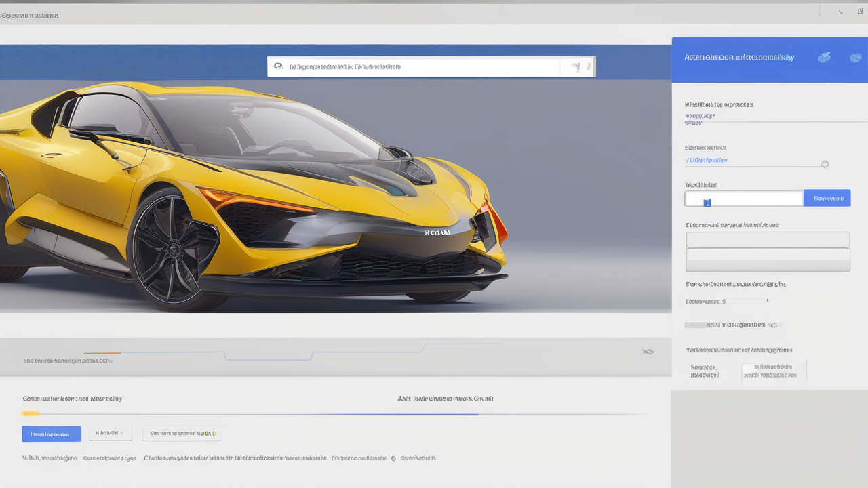Image resolution: width=868 pixels, height=488 pixels.
Task: Click the third outlined button in the bottom row
Action: tap(182, 433)
